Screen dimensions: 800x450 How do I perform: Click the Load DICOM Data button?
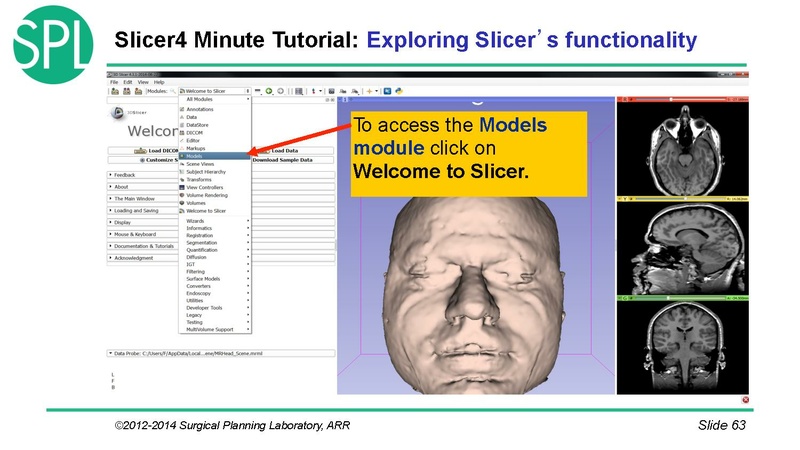(143, 151)
